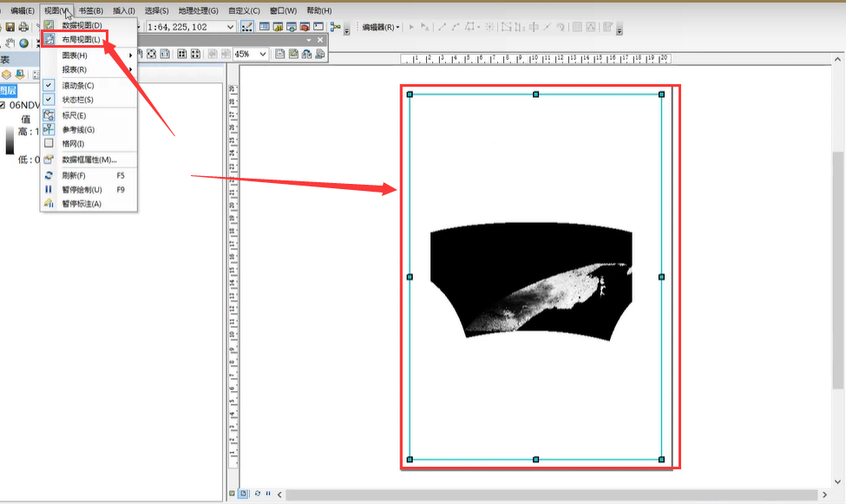Viewport: 846px width, 504px height.
Task: Click the horizontal scrollbar right arrow
Action: tap(824, 494)
